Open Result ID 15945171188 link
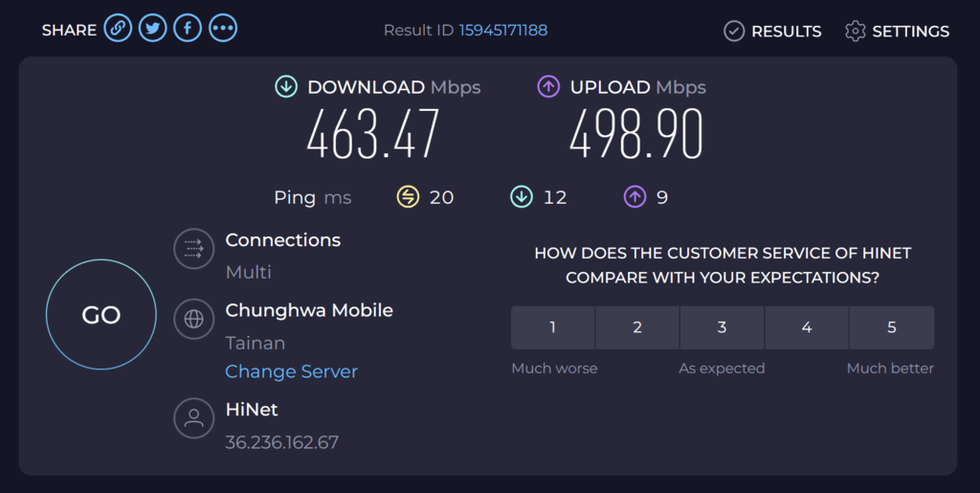The width and height of the screenshot is (980, 493). (503, 30)
